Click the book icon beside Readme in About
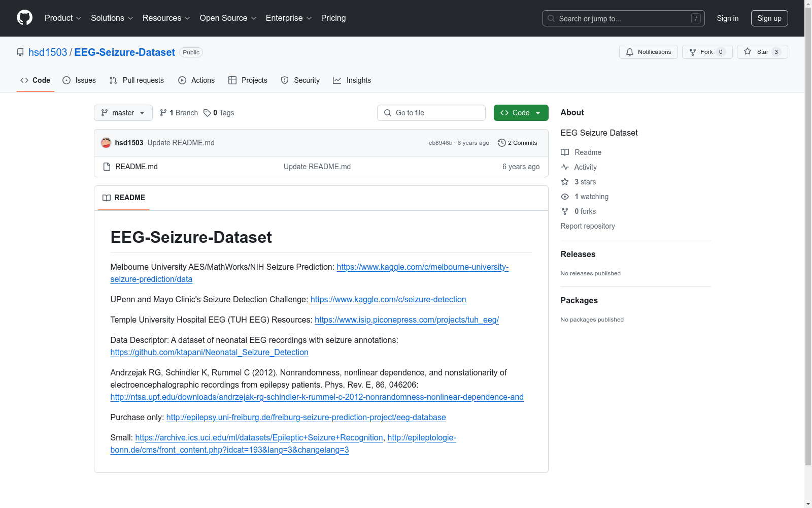The image size is (812, 508). (565, 152)
